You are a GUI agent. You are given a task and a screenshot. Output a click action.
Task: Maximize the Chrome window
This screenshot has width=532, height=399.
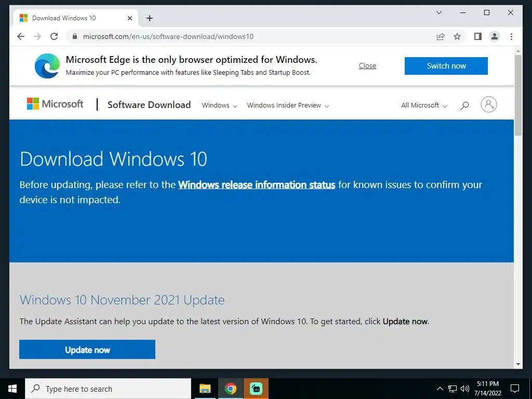(486, 12)
